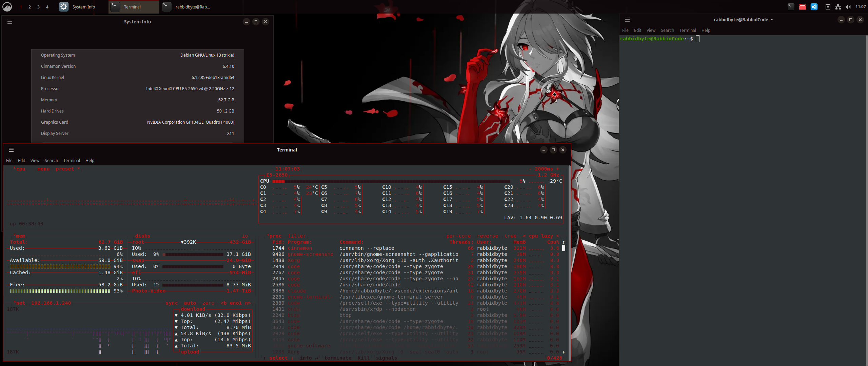Click the up arrow of the process list

(564, 242)
